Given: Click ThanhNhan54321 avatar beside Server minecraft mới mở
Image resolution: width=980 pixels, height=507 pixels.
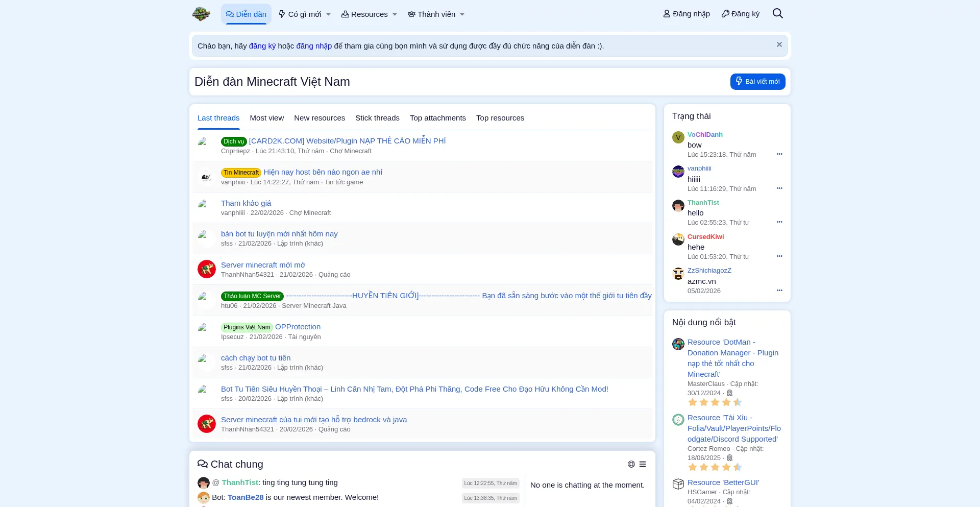Looking at the screenshot, I should [x=207, y=269].
